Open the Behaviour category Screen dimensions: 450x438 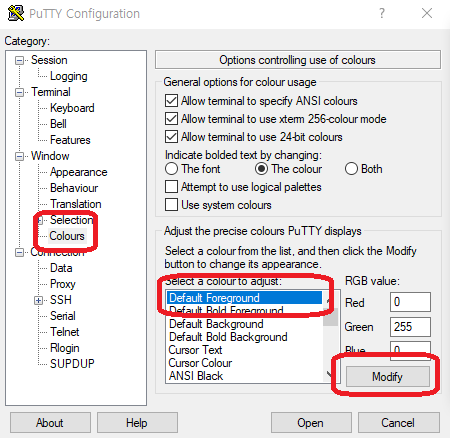click(74, 188)
